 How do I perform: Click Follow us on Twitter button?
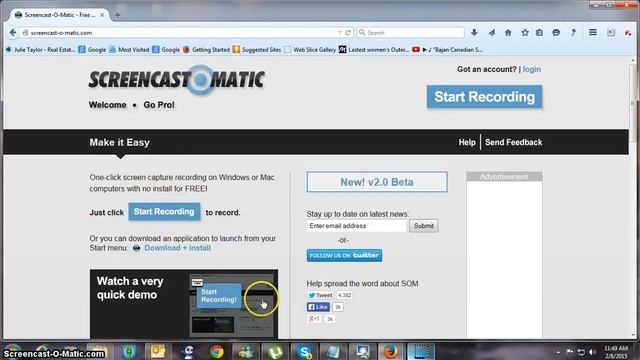pyautogui.click(x=344, y=256)
